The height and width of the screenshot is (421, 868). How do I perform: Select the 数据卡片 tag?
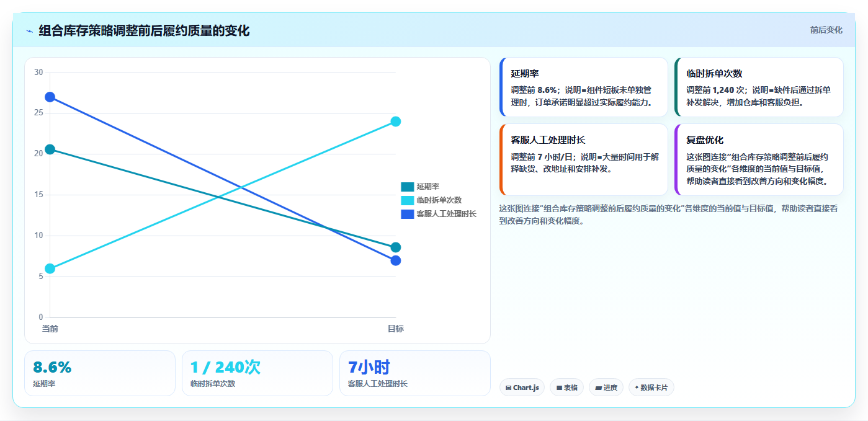(x=651, y=388)
